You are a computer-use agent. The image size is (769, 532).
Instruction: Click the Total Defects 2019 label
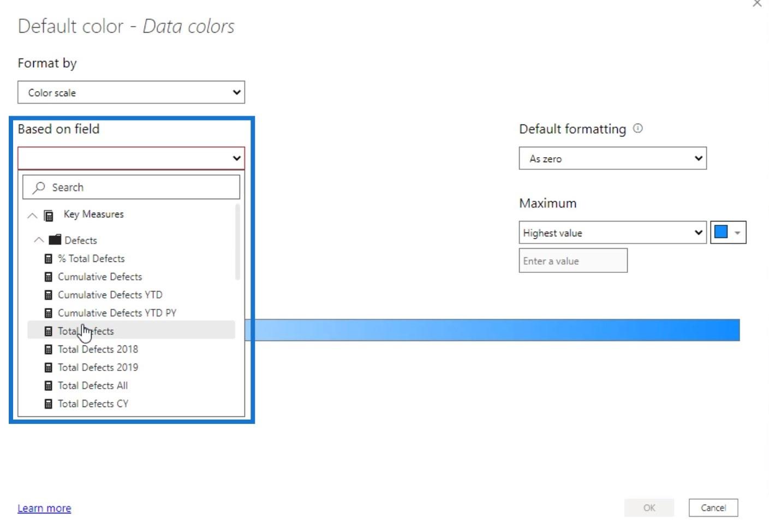(x=98, y=367)
